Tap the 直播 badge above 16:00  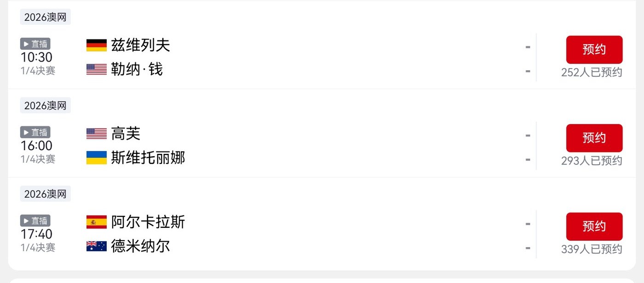[35, 132]
